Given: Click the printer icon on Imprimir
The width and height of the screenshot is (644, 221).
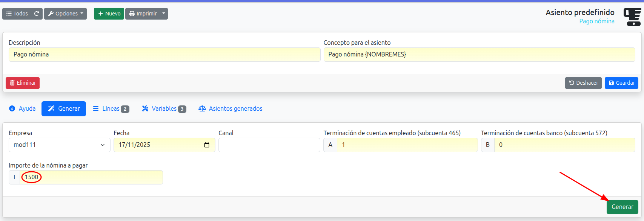Looking at the screenshot, I should [132, 14].
